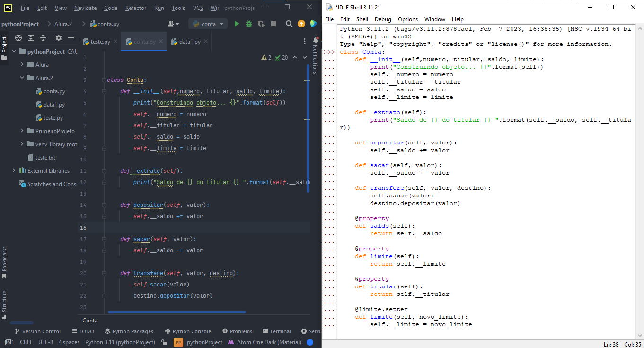Open editor tabs three-dot options menu

(x=304, y=42)
